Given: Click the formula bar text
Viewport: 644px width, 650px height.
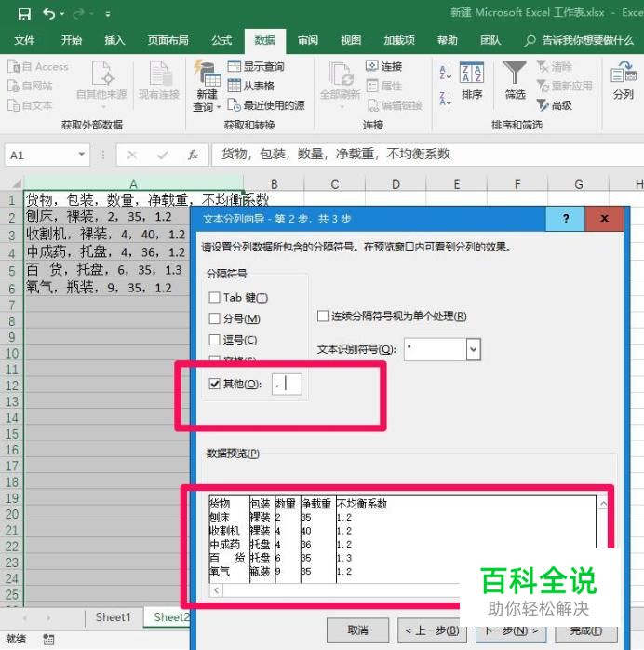Looking at the screenshot, I should (336, 155).
